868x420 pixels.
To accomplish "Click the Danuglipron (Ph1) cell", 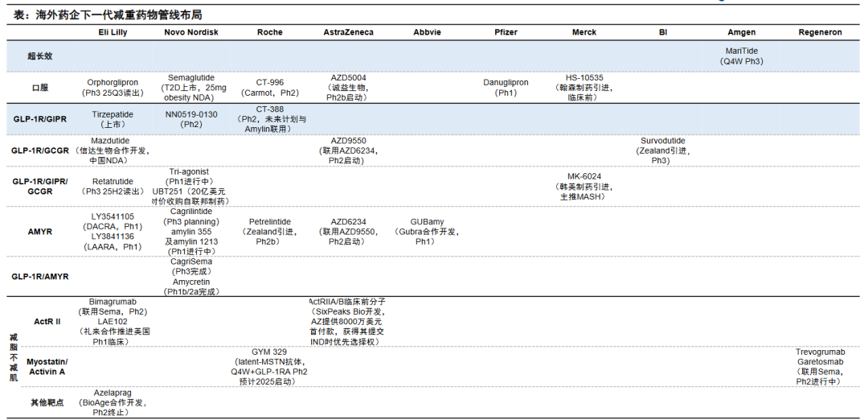I will (506, 88).
